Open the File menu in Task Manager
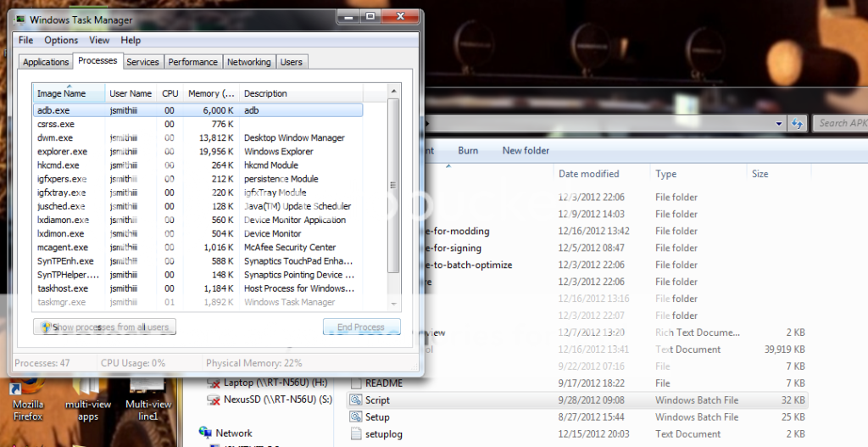The image size is (868, 447). (x=25, y=40)
